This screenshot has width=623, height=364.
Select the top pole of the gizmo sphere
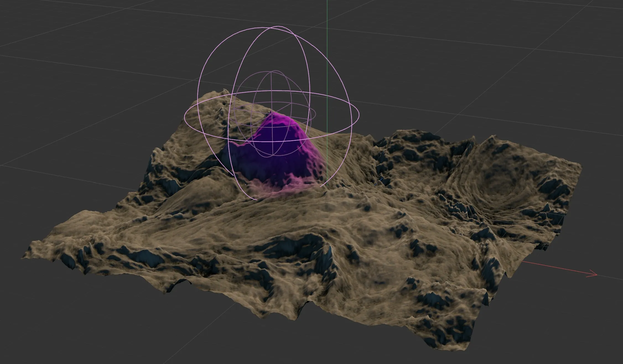pos(272,26)
